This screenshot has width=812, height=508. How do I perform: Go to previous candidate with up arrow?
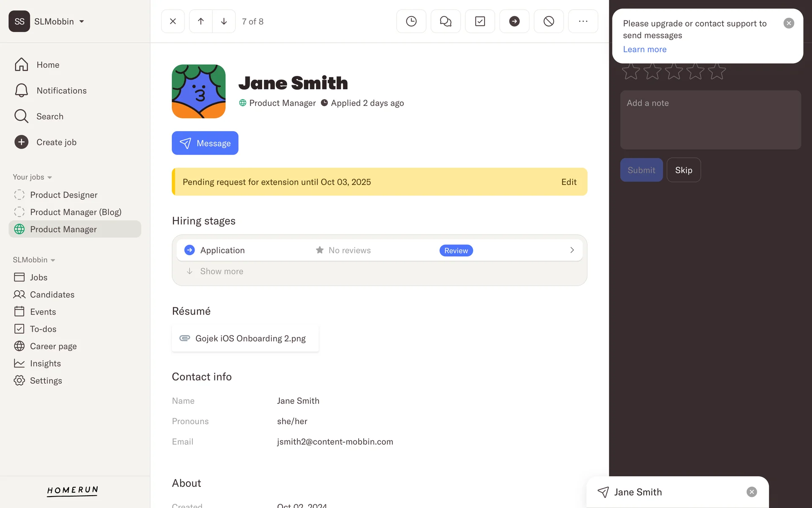click(x=201, y=21)
